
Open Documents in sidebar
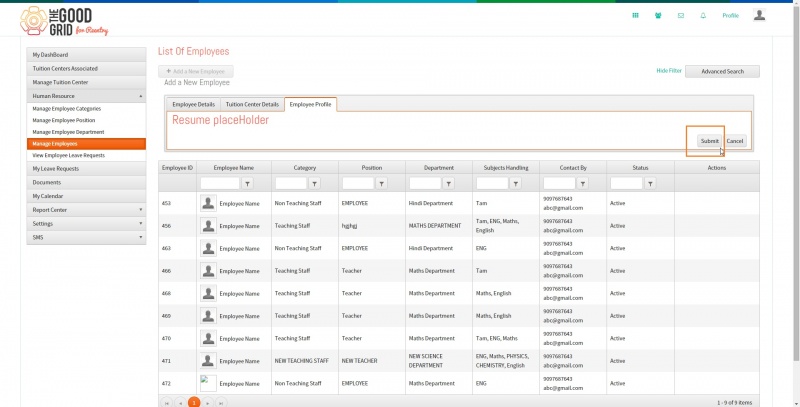pos(86,182)
